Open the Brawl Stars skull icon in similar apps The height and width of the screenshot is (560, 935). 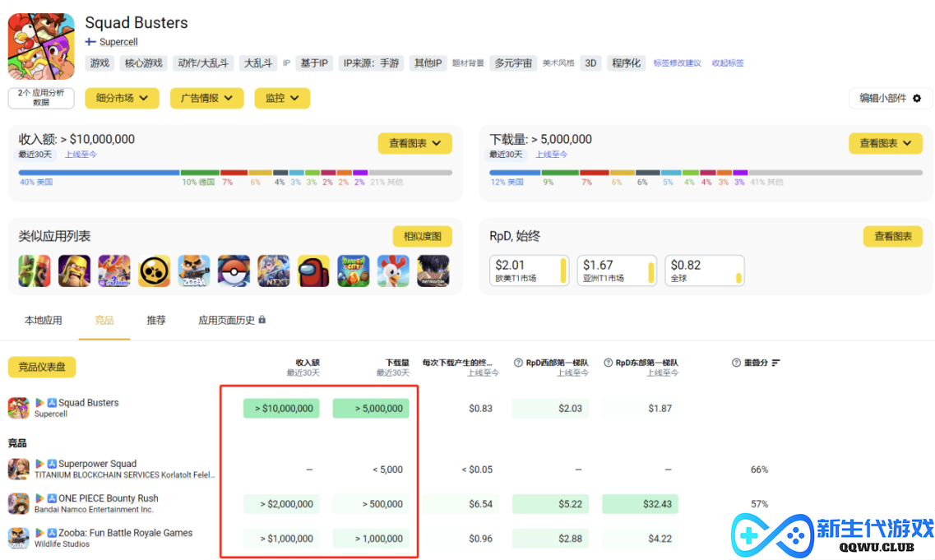(154, 271)
